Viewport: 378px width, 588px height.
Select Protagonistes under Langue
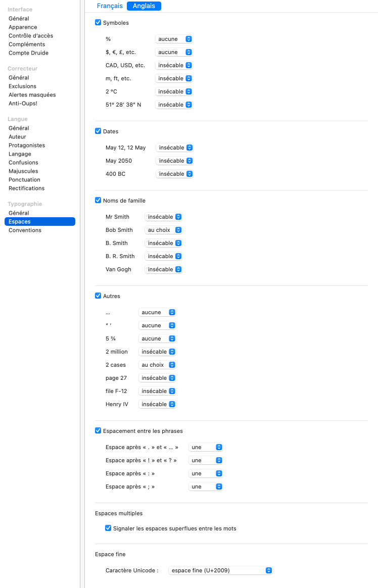[27, 145]
